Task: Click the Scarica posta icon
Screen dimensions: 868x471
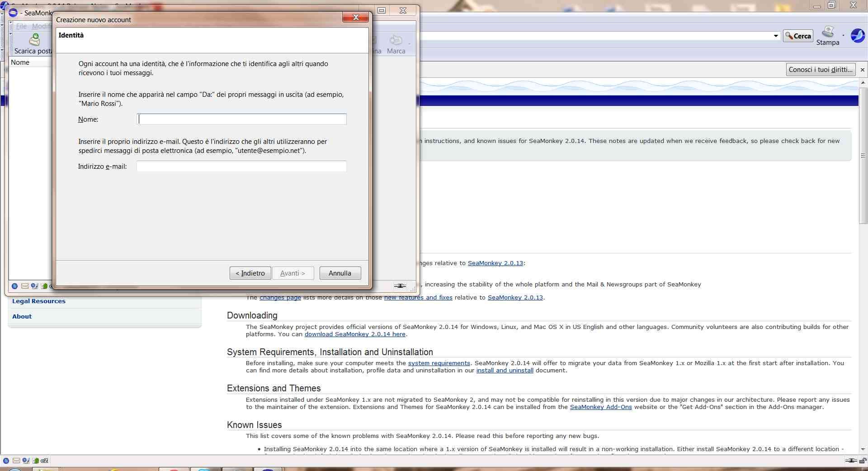Action: (x=34, y=40)
